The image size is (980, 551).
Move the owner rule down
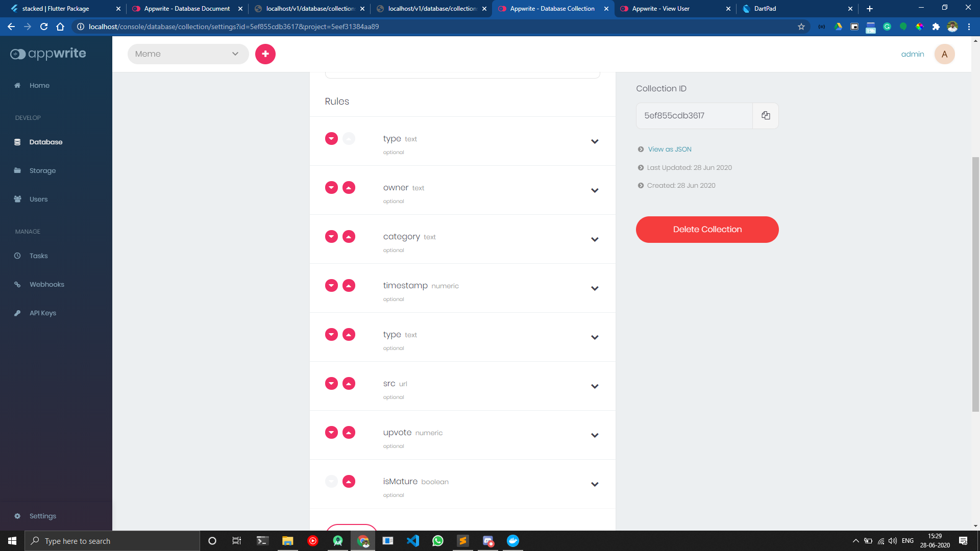click(332, 188)
